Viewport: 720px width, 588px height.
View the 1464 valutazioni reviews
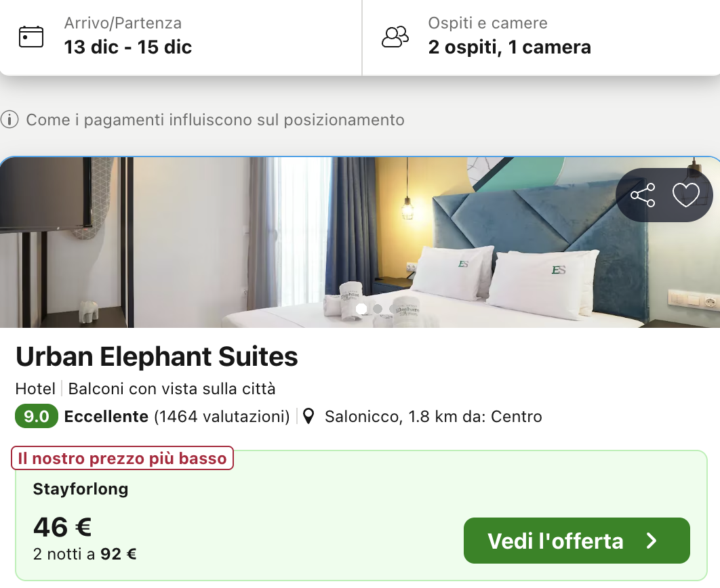click(x=222, y=416)
